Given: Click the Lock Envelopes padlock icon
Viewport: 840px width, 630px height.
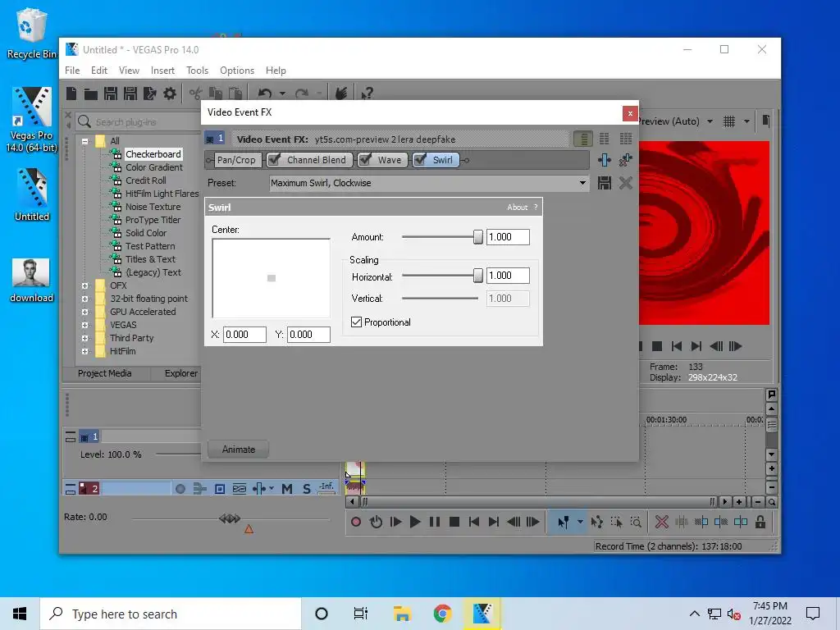Looking at the screenshot, I should [x=760, y=522].
